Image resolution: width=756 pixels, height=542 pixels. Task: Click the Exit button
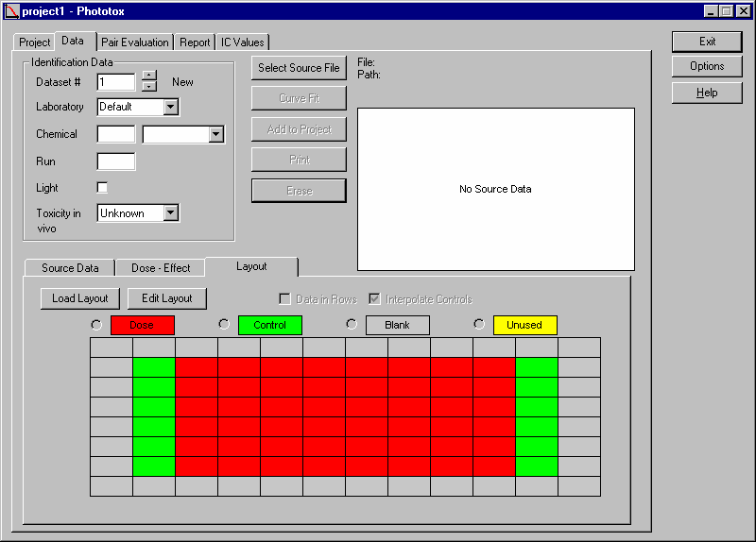(x=707, y=42)
